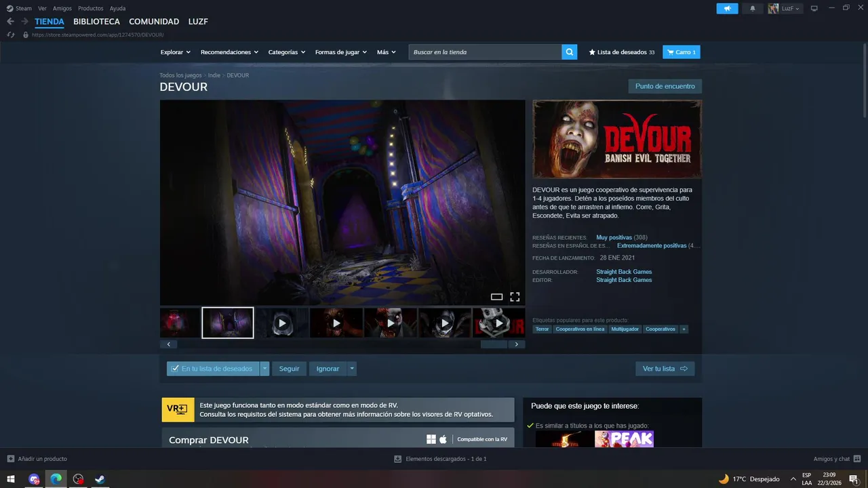Expand more tags with the plus button

[x=684, y=329]
